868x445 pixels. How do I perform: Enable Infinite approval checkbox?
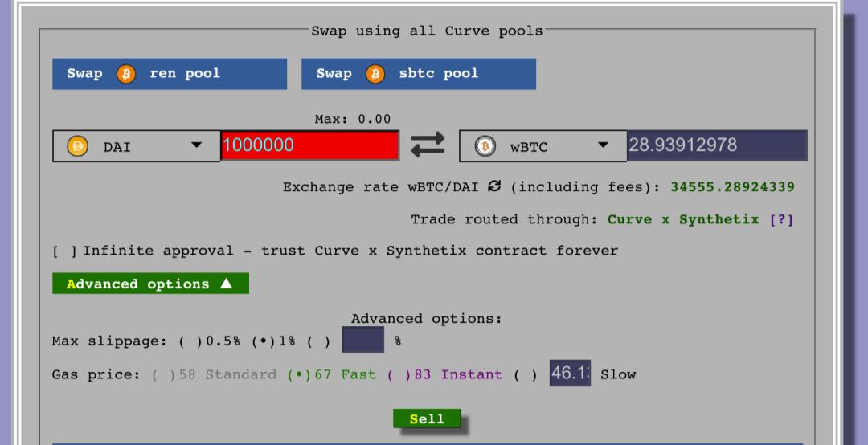[65, 251]
